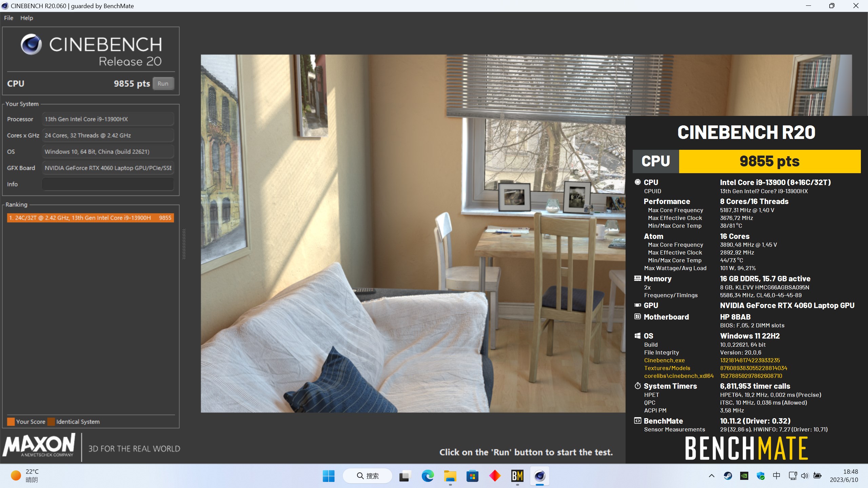Click the BENCHMATE logo
The height and width of the screenshot is (488, 868).
click(x=746, y=448)
